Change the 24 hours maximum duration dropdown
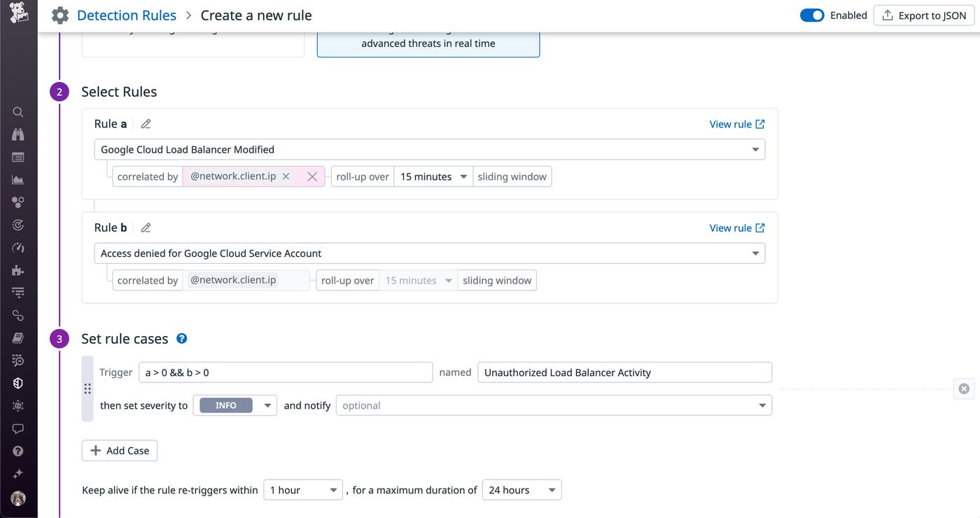The width and height of the screenshot is (980, 518). coord(521,490)
